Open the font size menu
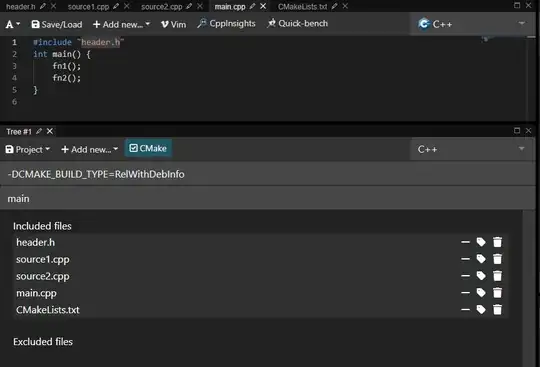 [13, 24]
